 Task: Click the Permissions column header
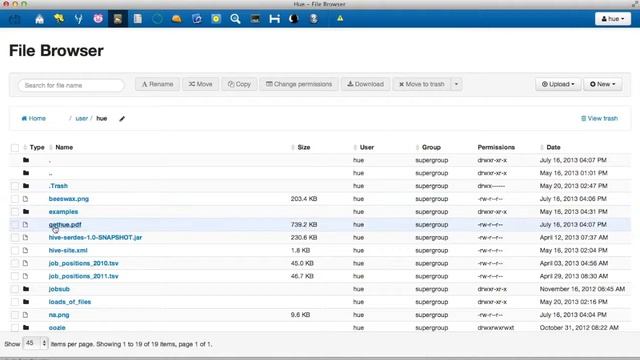(x=496, y=147)
